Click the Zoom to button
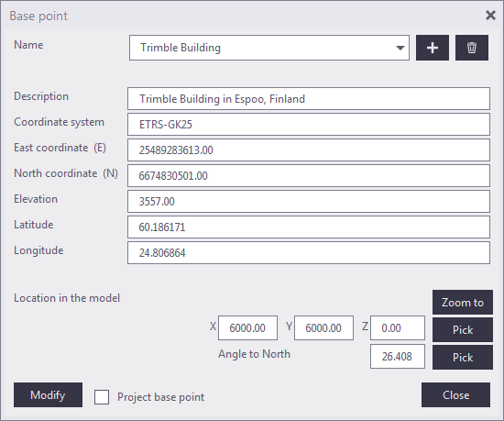 tap(463, 303)
